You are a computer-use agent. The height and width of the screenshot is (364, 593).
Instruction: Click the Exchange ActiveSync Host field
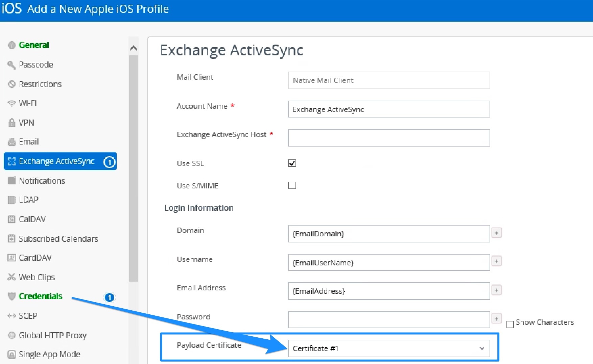[389, 138]
